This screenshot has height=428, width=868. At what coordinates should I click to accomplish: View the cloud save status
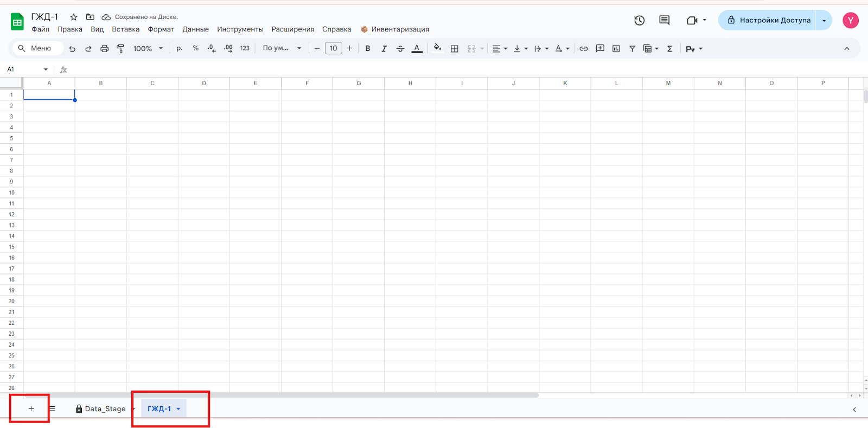tap(106, 17)
